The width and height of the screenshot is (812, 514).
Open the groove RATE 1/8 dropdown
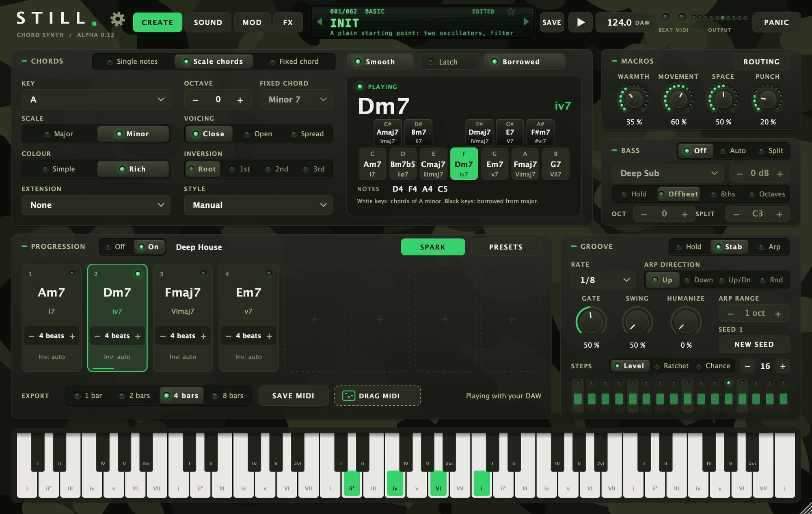coord(603,280)
